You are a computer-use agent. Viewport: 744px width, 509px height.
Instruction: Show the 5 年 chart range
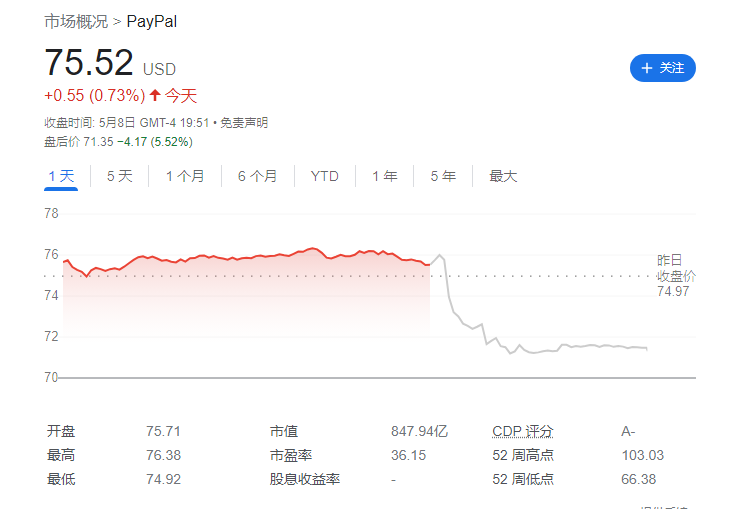pos(443,176)
